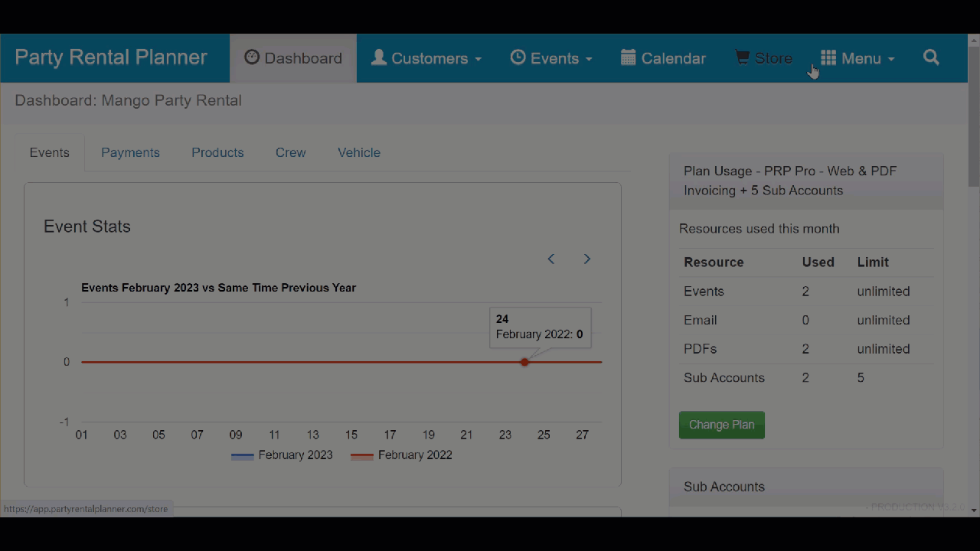The width and height of the screenshot is (980, 551).
Task: Toggle February 2023 legend series
Action: (282, 455)
